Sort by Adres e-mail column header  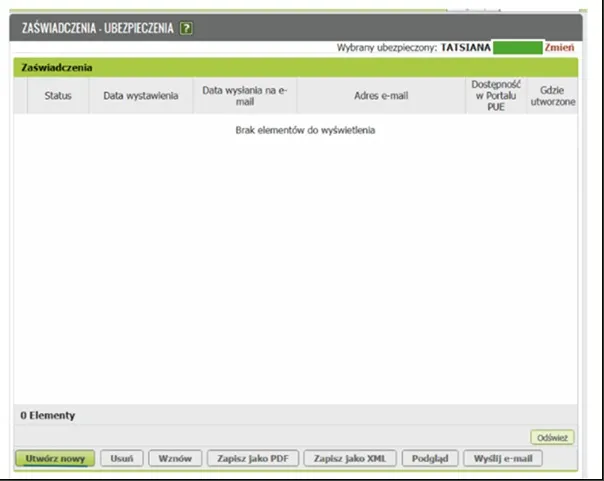pos(381,96)
